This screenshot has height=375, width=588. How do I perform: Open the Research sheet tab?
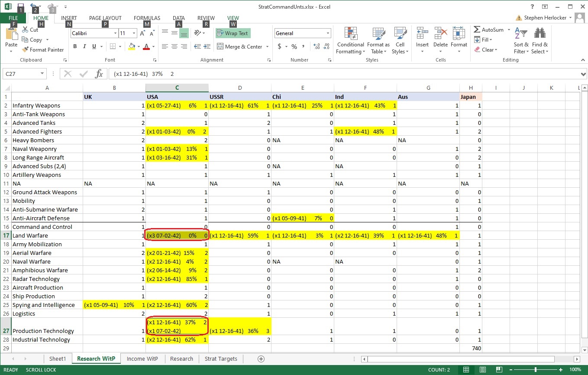(x=181, y=359)
